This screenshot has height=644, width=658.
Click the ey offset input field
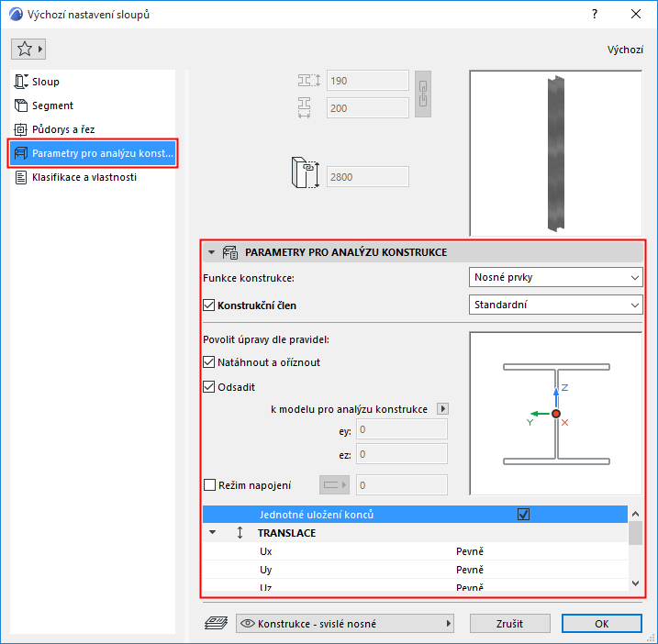tap(402, 429)
